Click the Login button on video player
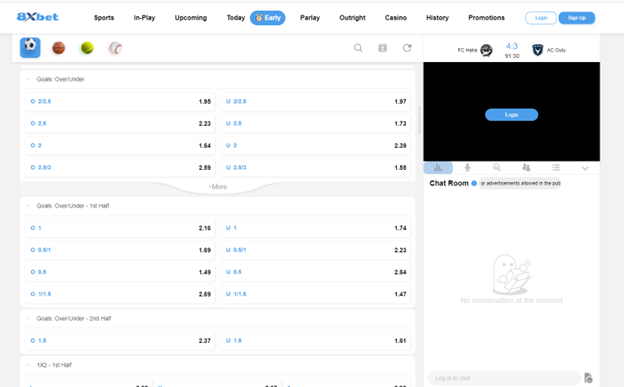The height and width of the screenshot is (387, 624). pos(511,115)
